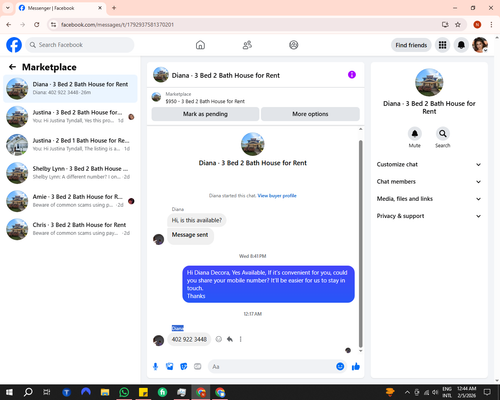This screenshot has width=500, height=400.
Task: Click the Facebook logo icon
Action: coord(14,45)
